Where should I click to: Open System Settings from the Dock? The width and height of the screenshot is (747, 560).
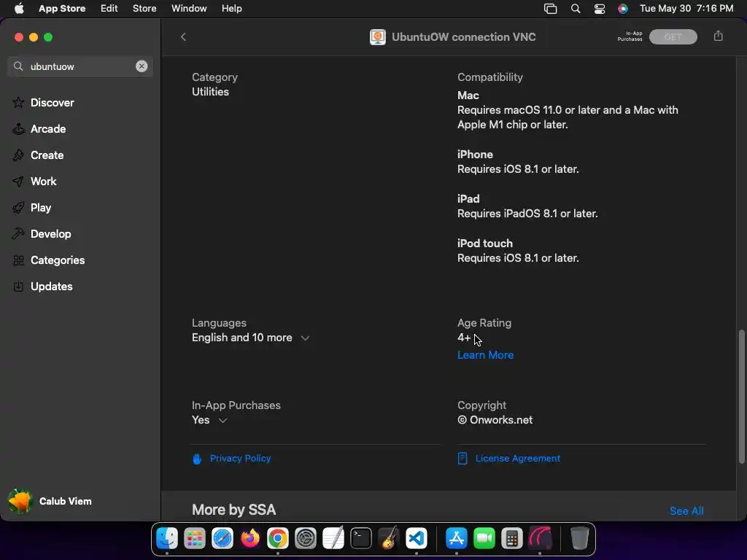[306, 539]
